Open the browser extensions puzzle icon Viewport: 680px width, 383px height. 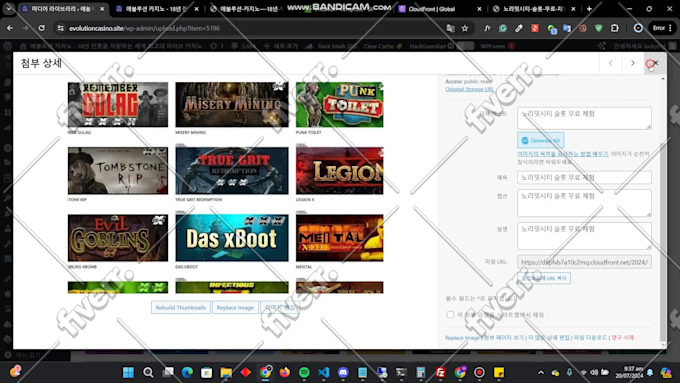[615, 28]
